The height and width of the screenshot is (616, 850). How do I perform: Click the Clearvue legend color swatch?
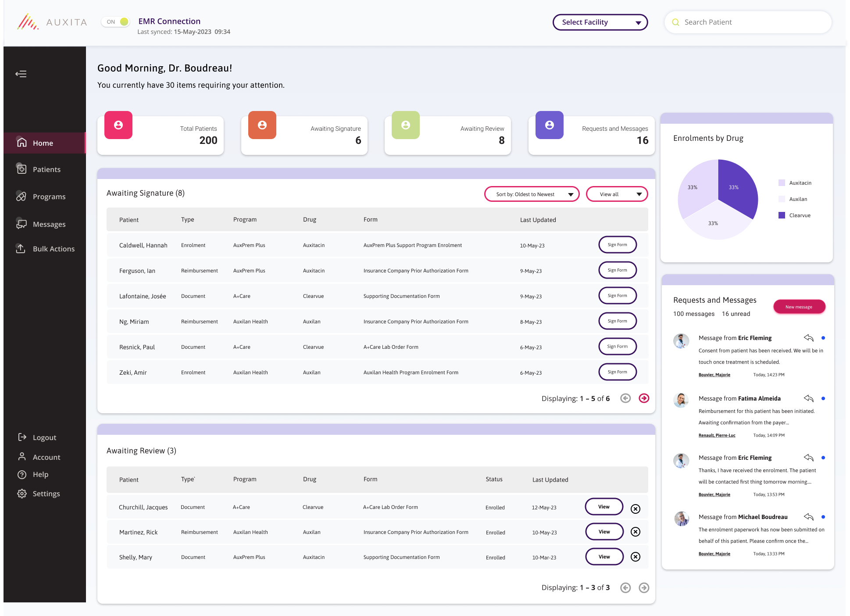[x=782, y=215]
